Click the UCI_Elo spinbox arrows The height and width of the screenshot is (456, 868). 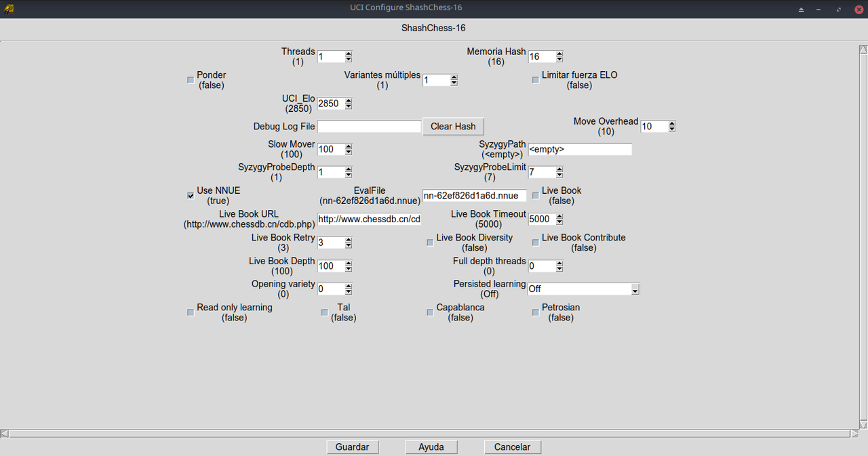point(349,104)
